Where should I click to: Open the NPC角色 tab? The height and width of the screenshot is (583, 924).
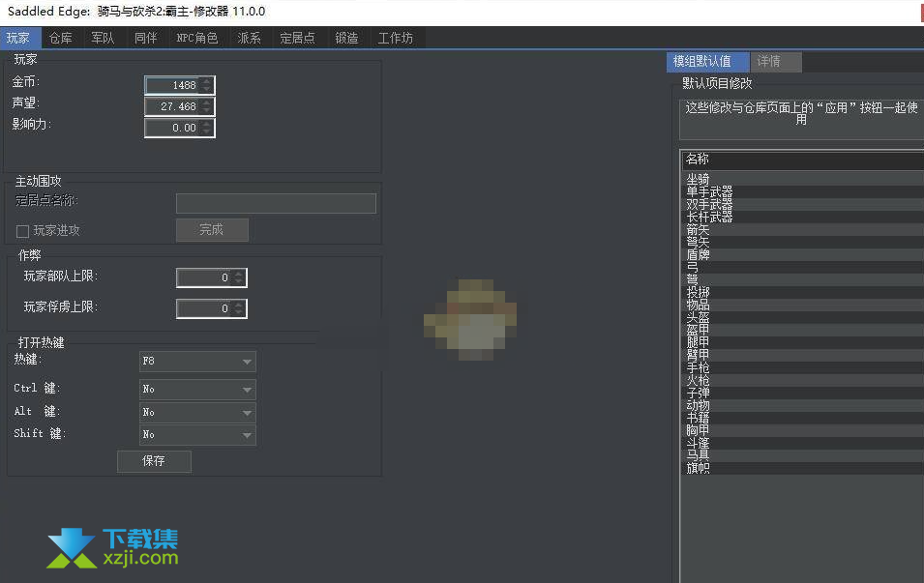click(x=196, y=39)
